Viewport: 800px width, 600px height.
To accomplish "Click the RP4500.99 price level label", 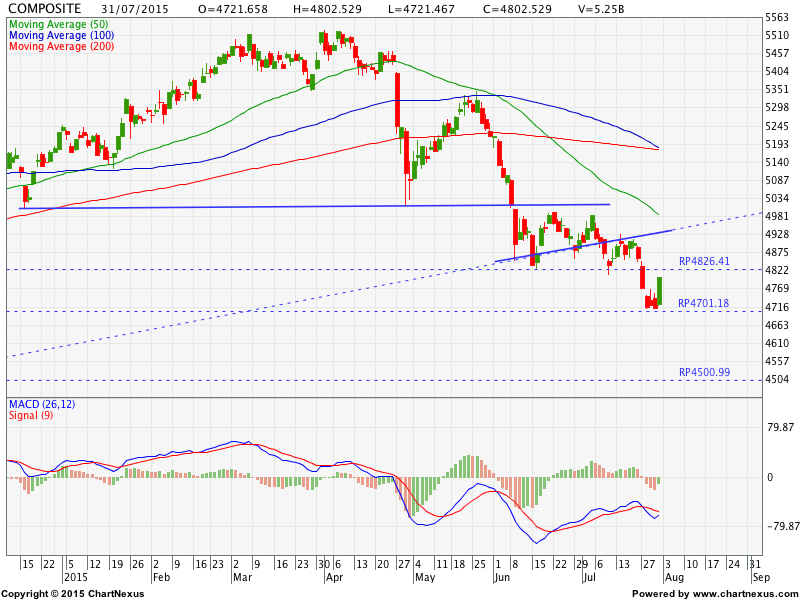I will point(704,372).
